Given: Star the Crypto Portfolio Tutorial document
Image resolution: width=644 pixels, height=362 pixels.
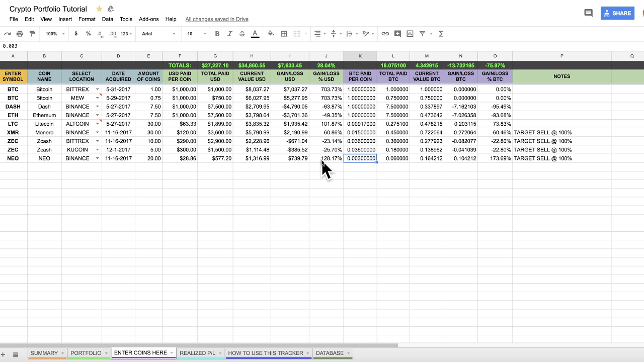Looking at the screenshot, I should click(x=99, y=9).
